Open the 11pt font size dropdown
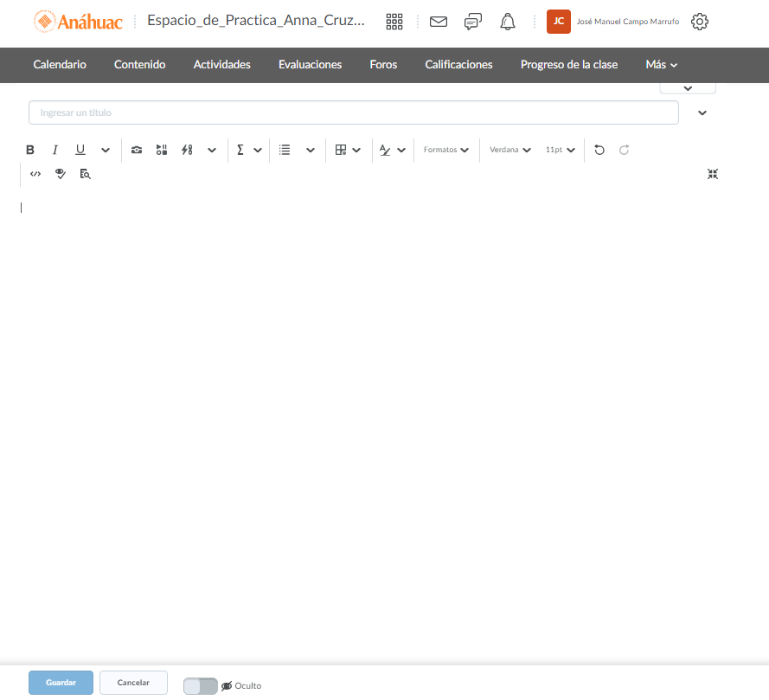 click(560, 150)
